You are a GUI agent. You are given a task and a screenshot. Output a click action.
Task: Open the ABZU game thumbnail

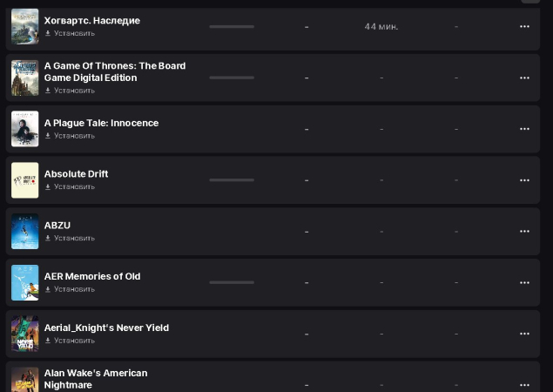point(24,232)
